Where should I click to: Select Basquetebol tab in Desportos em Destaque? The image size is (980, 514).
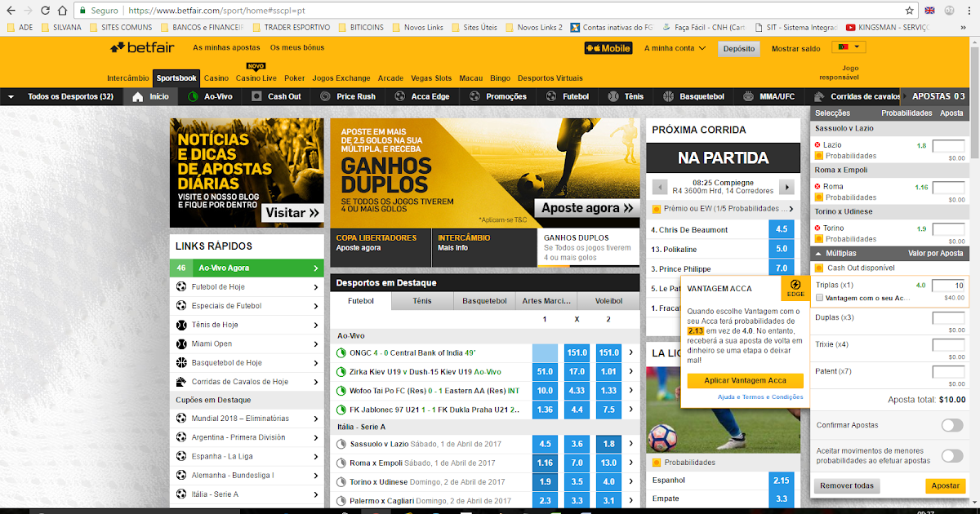click(484, 301)
